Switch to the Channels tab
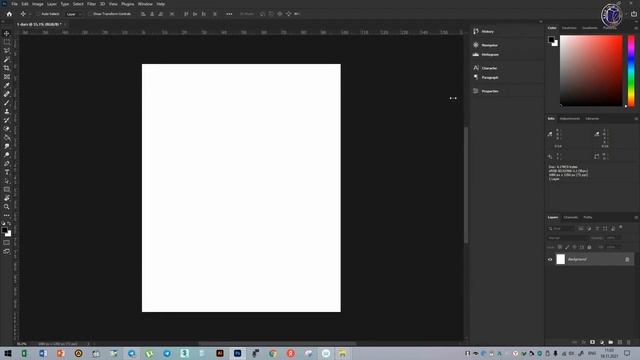The height and width of the screenshot is (360, 640). pos(571,217)
